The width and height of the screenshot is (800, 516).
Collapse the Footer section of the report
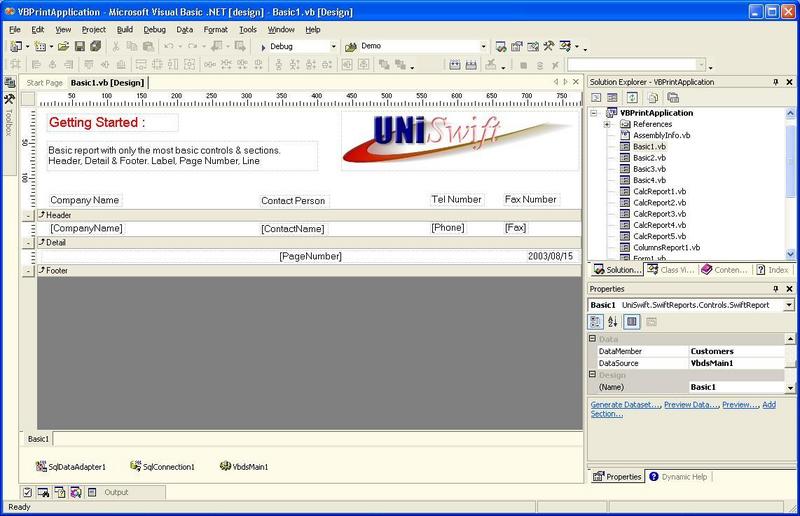[x=28, y=271]
